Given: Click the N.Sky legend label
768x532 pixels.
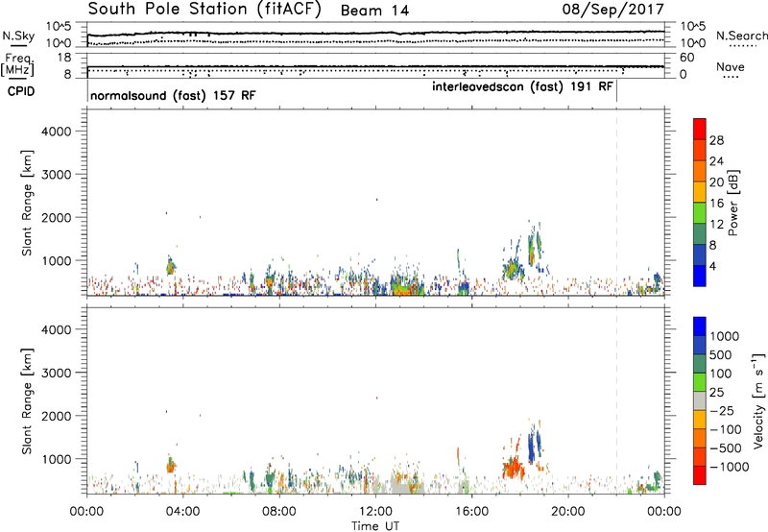Looking at the screenshot, I should [x=18, y=36].
